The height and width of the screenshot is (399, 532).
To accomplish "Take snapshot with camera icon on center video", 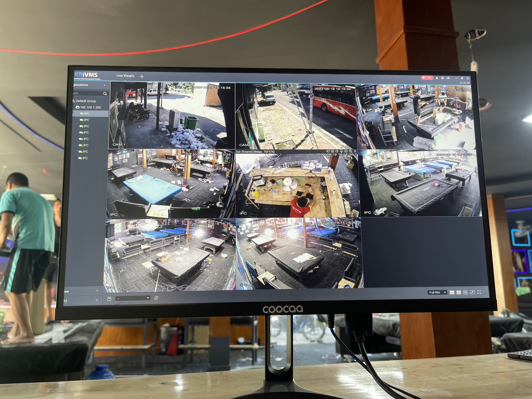I will pyautogui.click(x=332, y=152).
